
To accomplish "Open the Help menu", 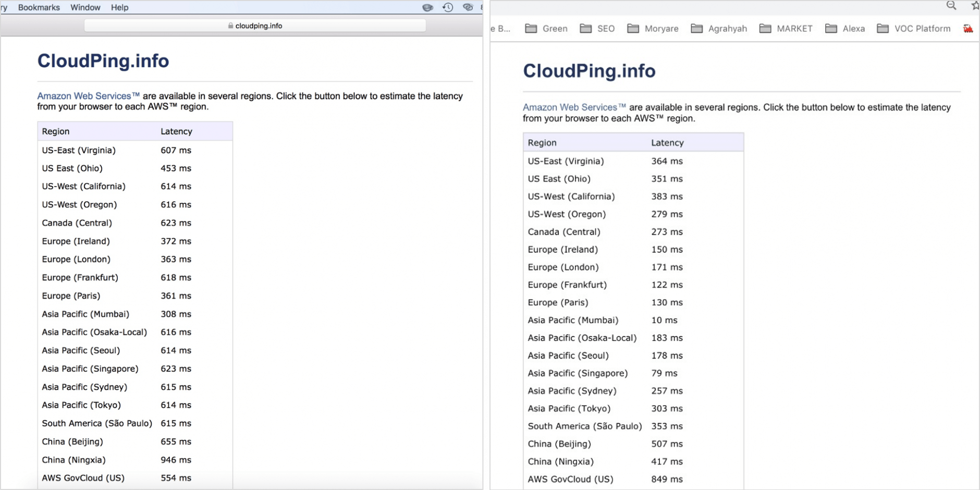I will (119, 7).
